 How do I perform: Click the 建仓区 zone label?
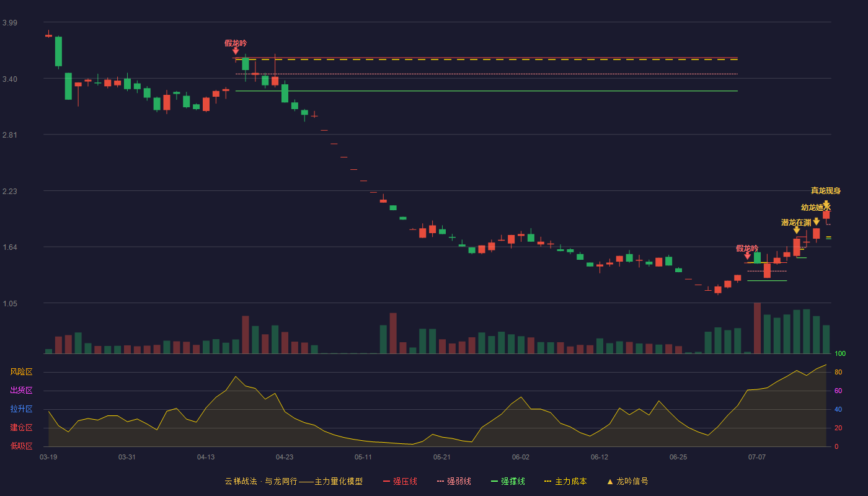pyautogui.click(x=21, y=428)
